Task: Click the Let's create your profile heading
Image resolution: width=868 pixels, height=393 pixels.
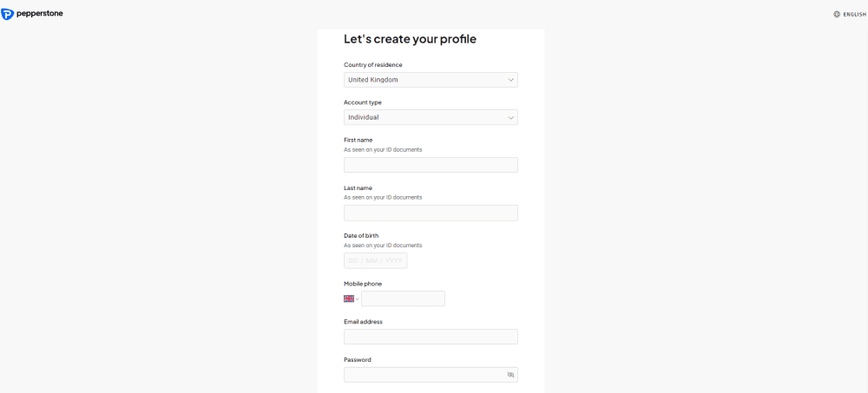Action: point(411,39)
